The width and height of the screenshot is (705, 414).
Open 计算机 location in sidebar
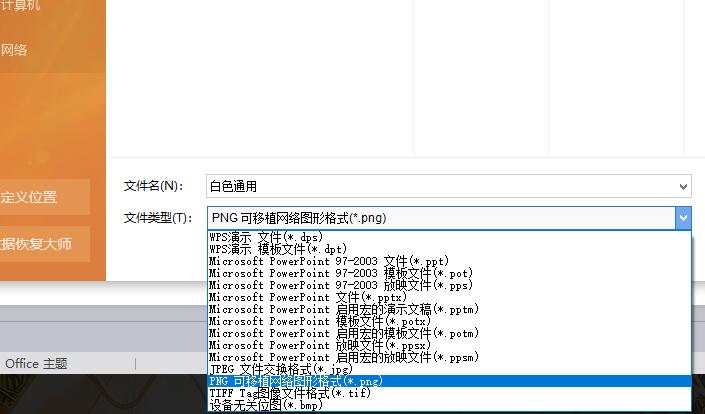20,5
